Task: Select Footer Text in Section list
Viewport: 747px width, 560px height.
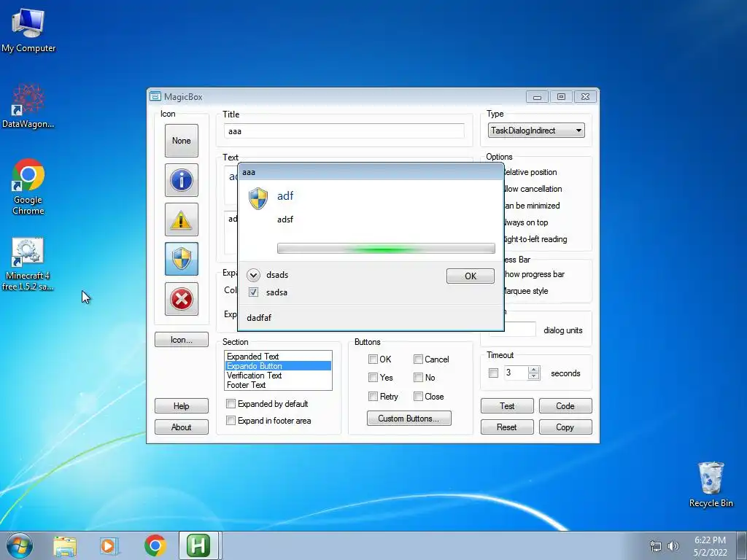Action: click(x=278, y=385)
